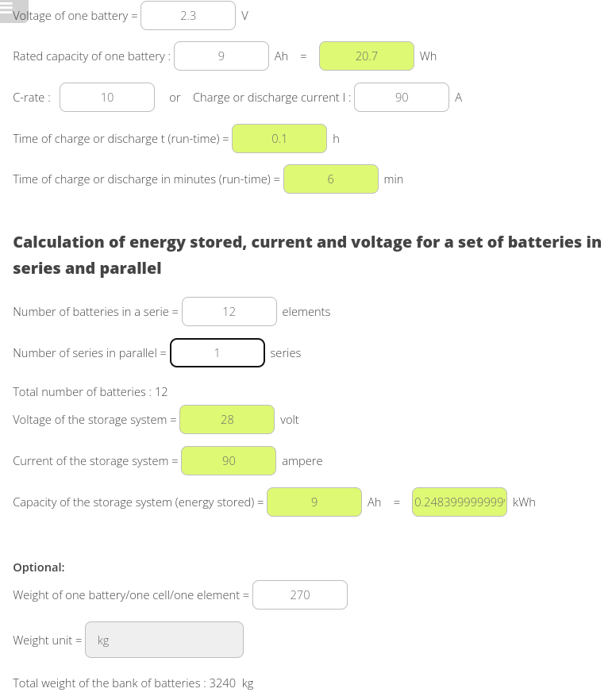
Task: Select the 20.7 Wh capacity field
Action: (367, 56)
